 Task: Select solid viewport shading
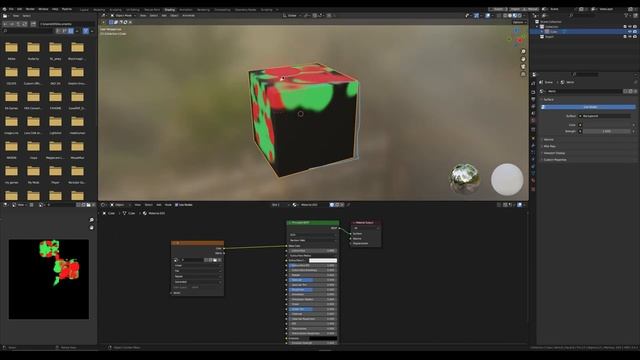(510, 16)
